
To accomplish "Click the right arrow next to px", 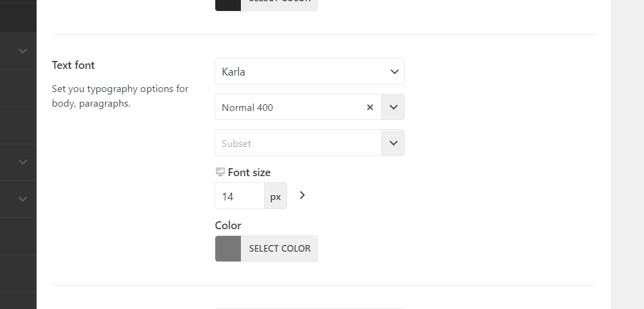I will click(x=302, y=195).
